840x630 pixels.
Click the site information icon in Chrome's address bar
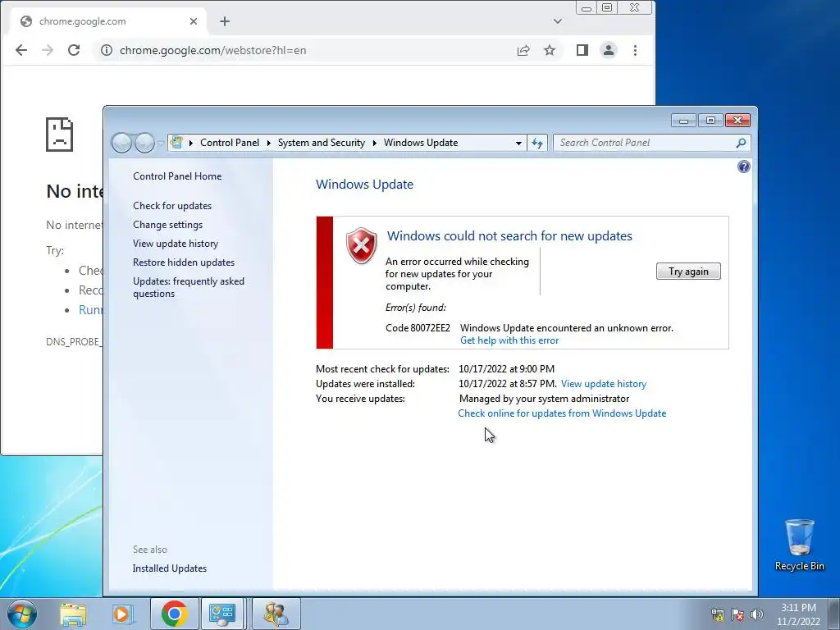(107, 50)
